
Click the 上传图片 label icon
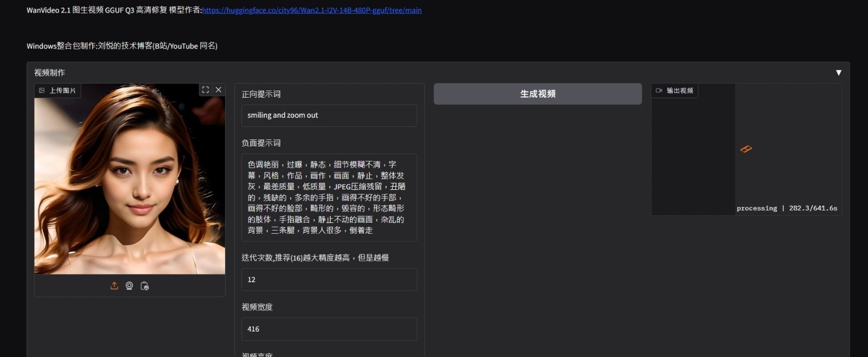(42, 91)
